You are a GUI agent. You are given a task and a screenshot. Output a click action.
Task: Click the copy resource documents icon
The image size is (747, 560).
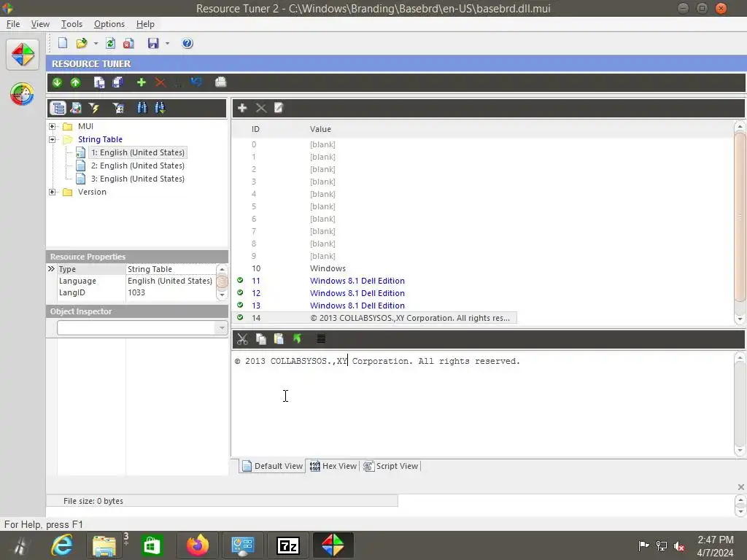coord(99,82)
